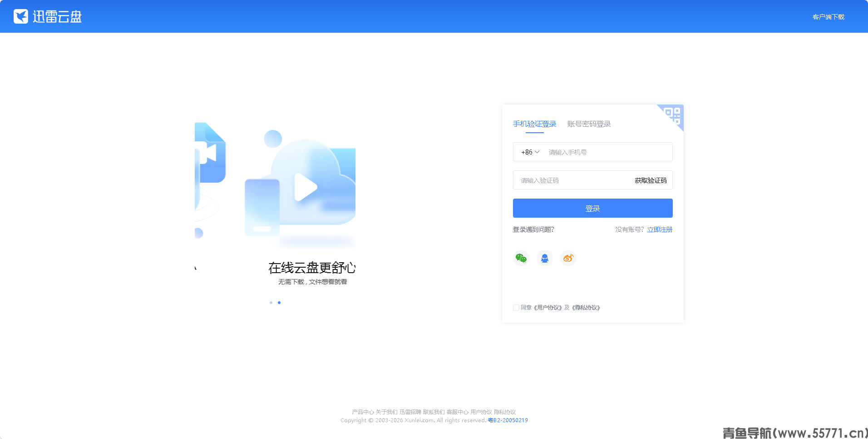The width and height of the screenshot is (868, 439).
Task: Click 立即注册 link
Action: 660,229
